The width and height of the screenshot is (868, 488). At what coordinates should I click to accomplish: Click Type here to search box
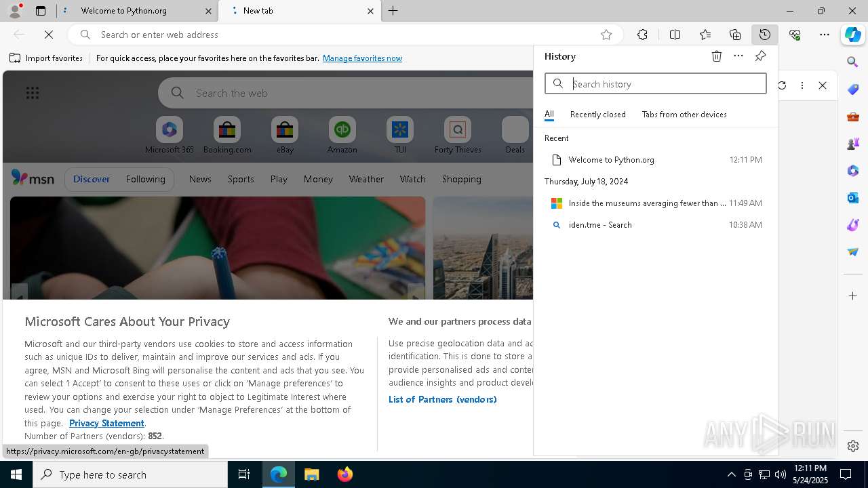(x=130, y=474)
